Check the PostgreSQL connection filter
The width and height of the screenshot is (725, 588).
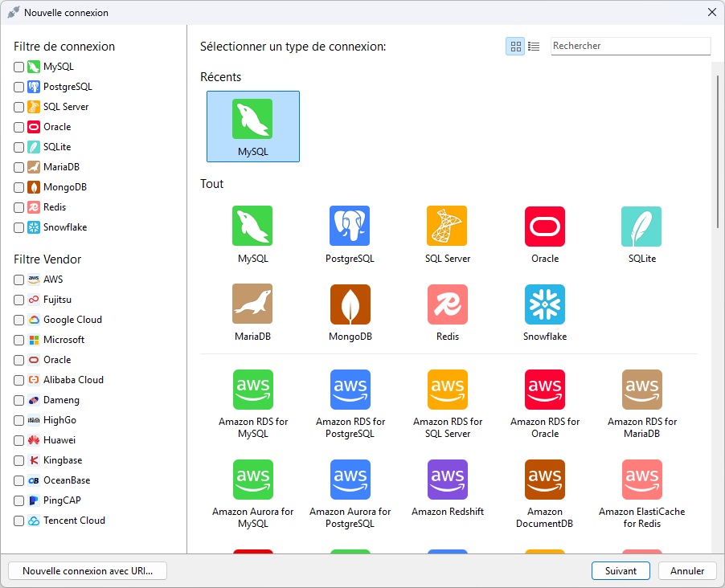pos(19,87)
